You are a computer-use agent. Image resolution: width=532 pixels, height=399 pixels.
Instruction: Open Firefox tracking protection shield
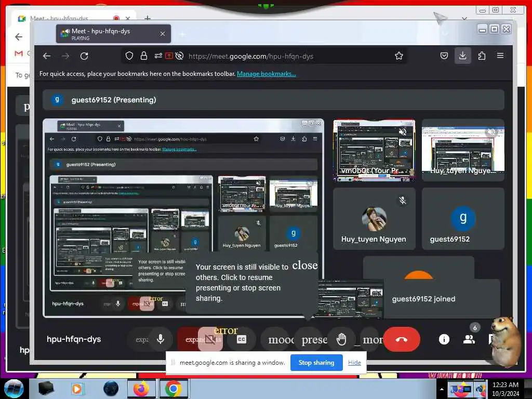tap(129, 56)
